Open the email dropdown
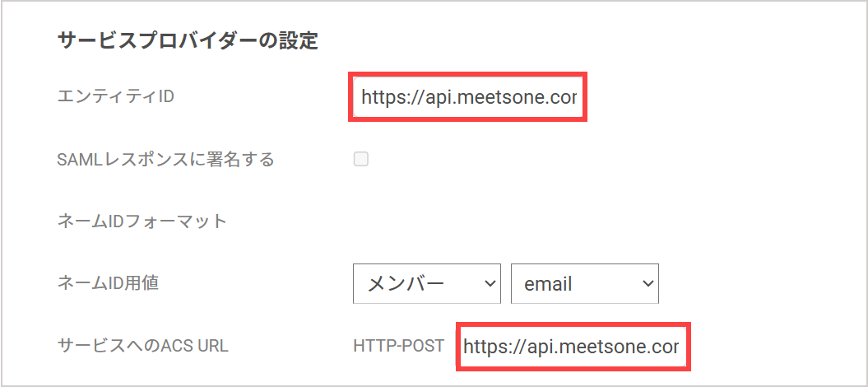 coord(585,283)
